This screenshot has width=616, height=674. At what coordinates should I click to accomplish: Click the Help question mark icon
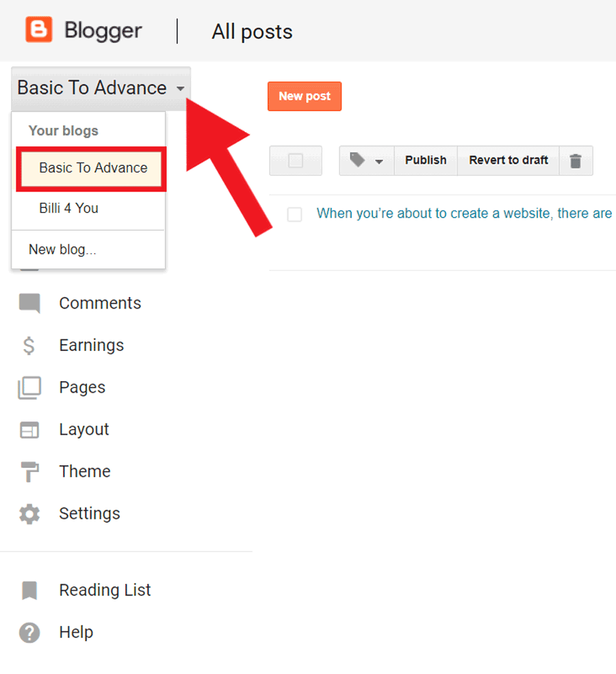[x=29, y=632]
